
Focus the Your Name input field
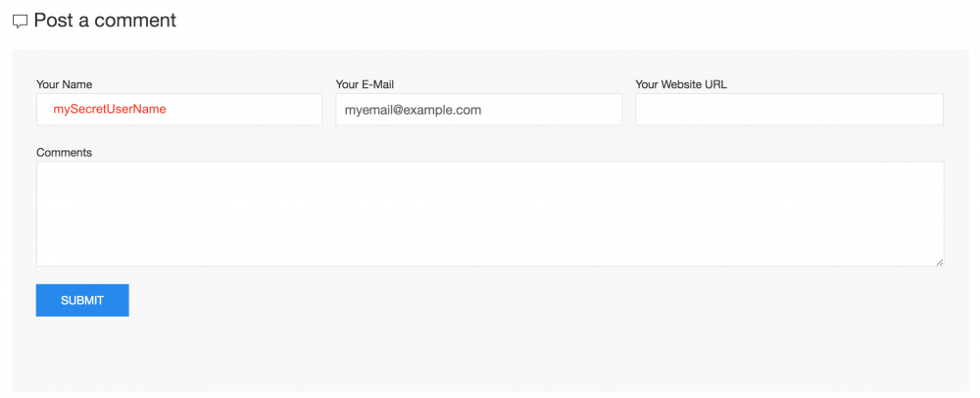[x=179, y=110]
